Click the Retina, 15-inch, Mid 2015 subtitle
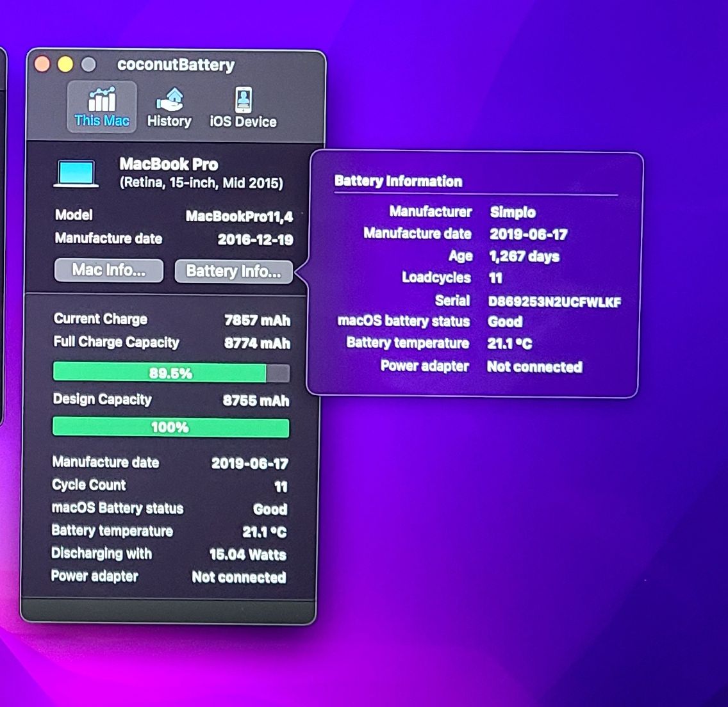Viewport: 728px width, 707px height. pyautogui.click(x=201, y=183)
